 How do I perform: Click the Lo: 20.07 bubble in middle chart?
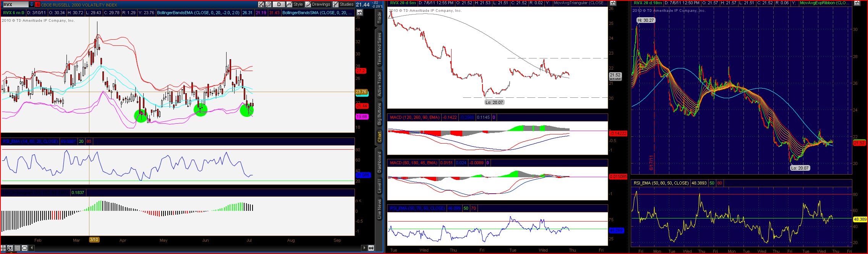coord(494,102)
